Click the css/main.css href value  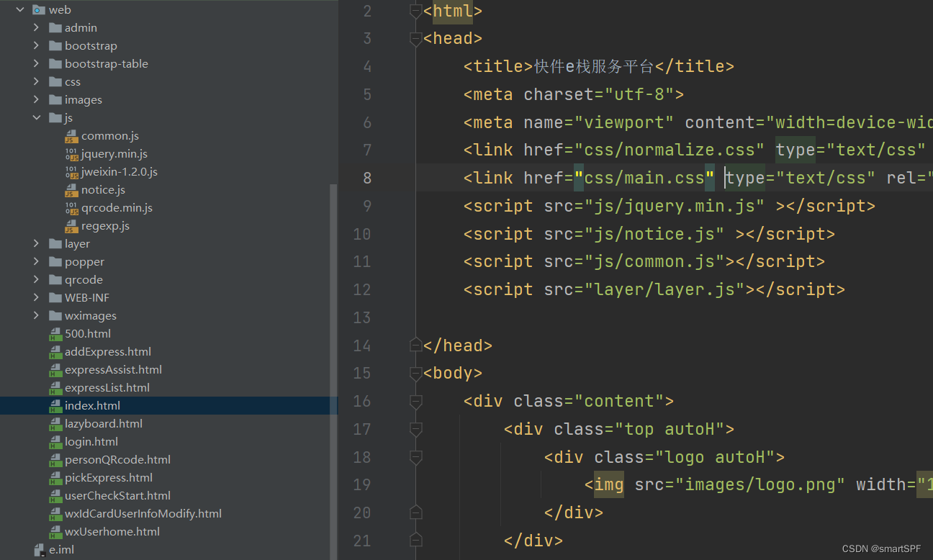tap(644, 178)
